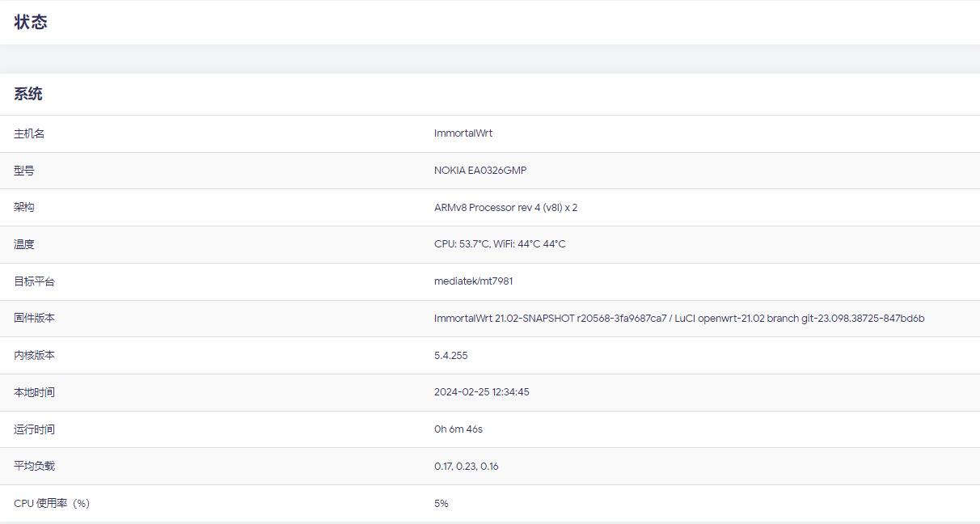Select the load average 0.17, 0.23, 0.16
Screen dimensions: 980x524
click(x=466, y=467)
